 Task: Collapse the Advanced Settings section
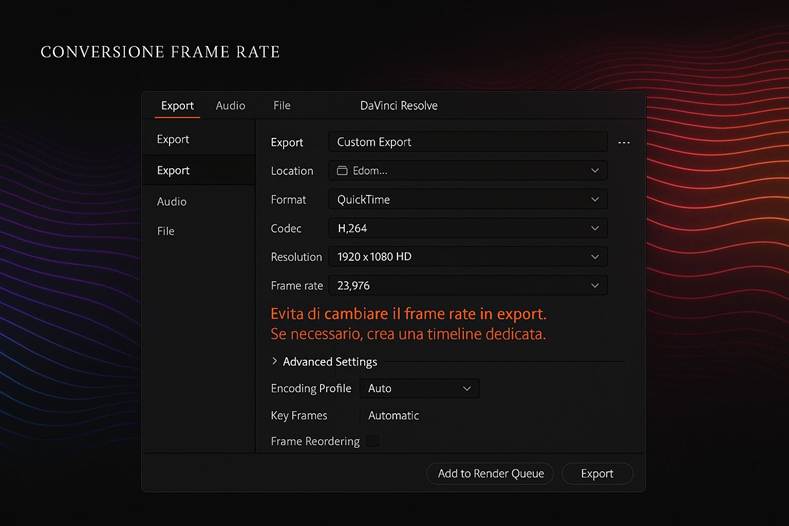click(x=275, y=362)
